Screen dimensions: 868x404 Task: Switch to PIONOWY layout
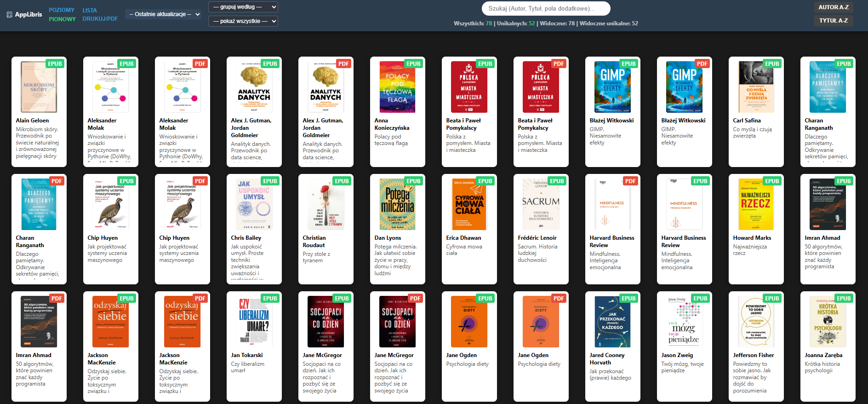62,19
